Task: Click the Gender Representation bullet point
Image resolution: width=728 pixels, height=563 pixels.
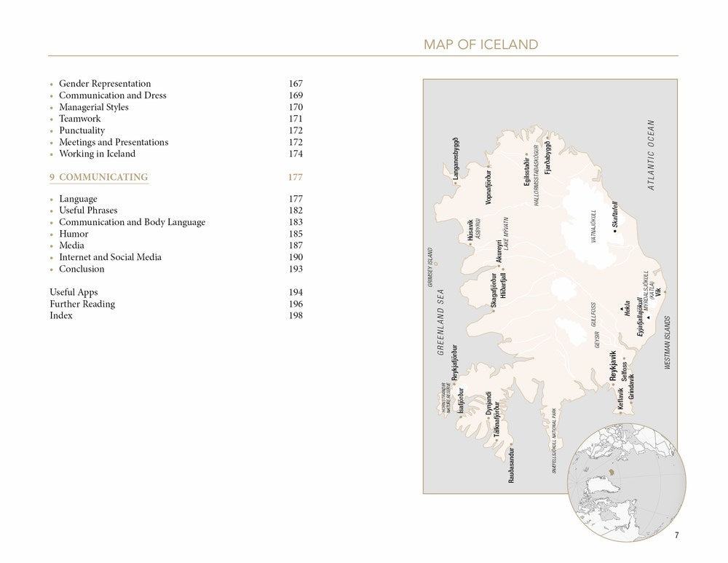Action: (x=50, y=84)
